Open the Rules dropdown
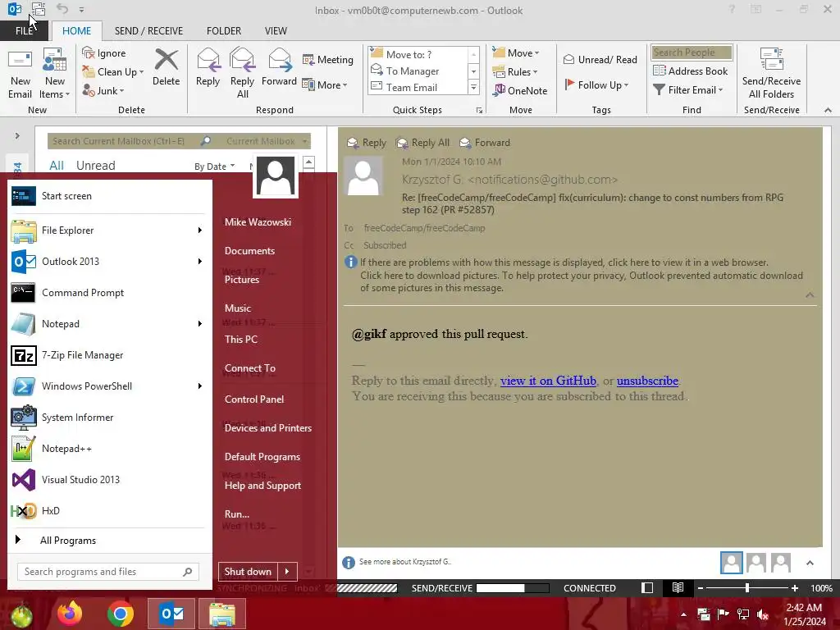Screen dimensions: 840x630 click(515, 71)
